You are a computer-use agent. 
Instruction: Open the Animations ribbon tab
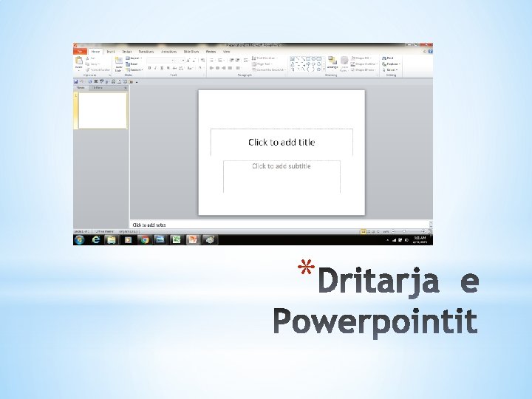click(x=169, y=52)
